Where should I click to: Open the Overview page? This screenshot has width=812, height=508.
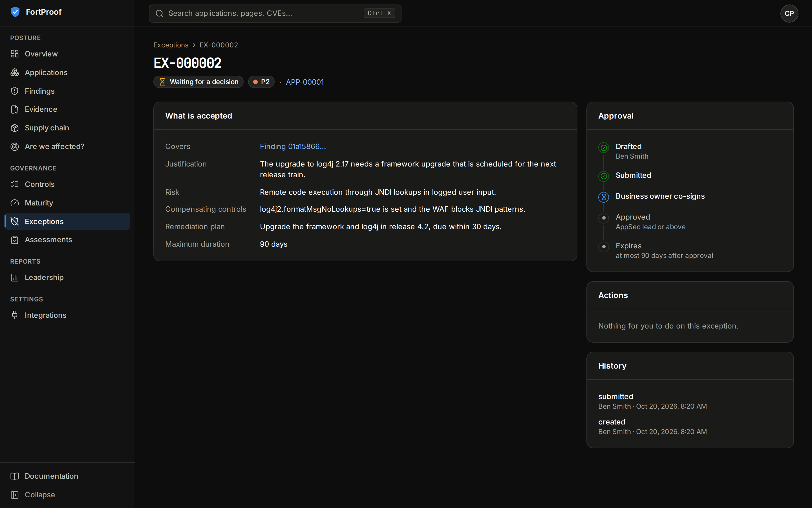(x=67, y=54)
